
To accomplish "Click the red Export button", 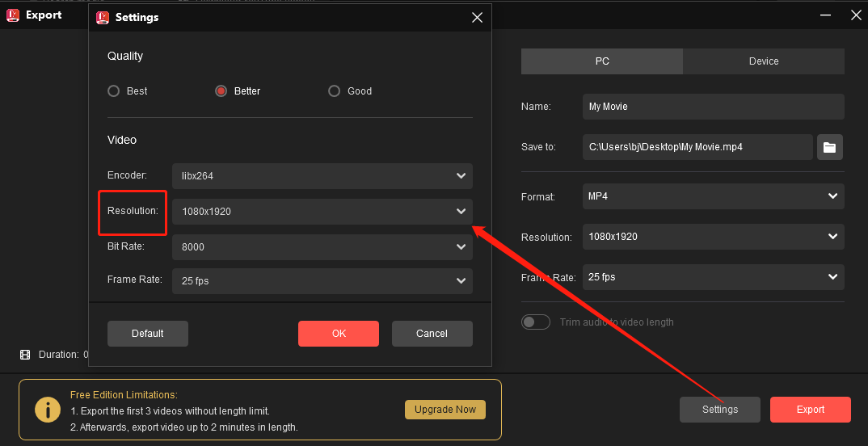I will tap(811, 410).
